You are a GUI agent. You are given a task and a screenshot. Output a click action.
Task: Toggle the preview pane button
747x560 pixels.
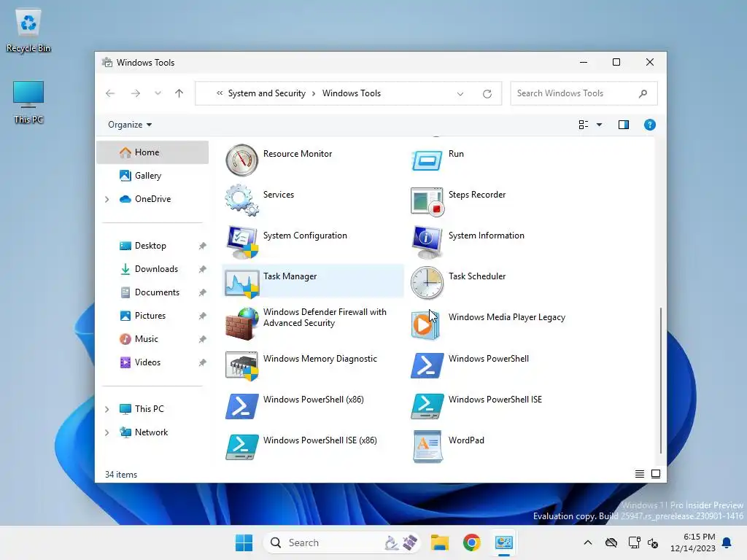[x=623, y=125]
